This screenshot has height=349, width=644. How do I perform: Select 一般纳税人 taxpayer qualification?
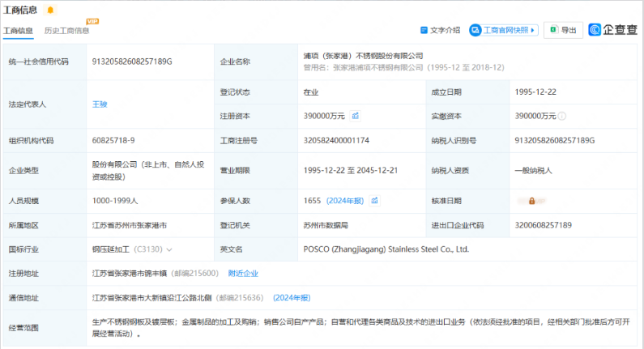click(x=533, y=170)
